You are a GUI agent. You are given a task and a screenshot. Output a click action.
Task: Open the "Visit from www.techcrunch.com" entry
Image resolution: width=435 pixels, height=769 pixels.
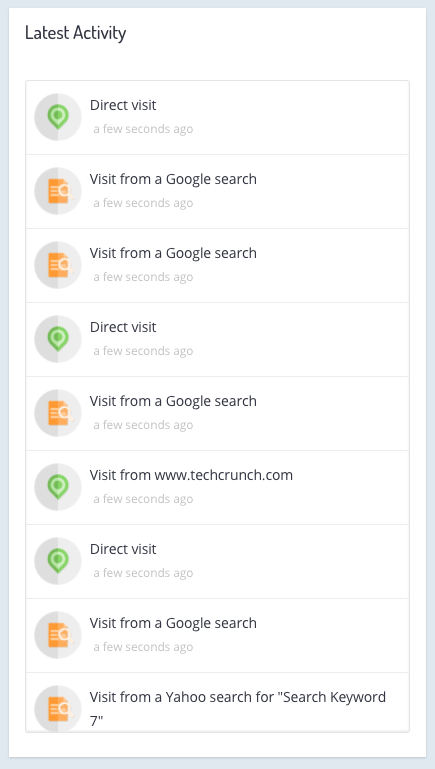(x=191, y=475)
